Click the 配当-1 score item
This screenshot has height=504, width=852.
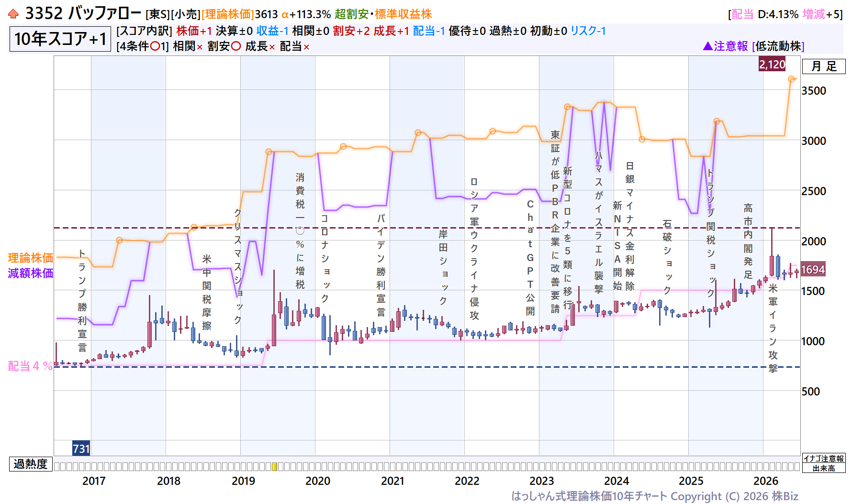coord(429,31)
